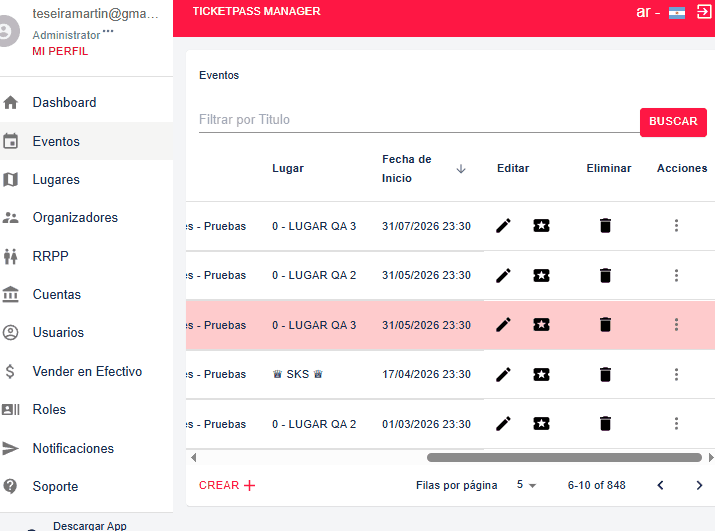Click the pencil icon in SKS event row
The width and height of the screenshot is (715, 531).
[503, 374]
